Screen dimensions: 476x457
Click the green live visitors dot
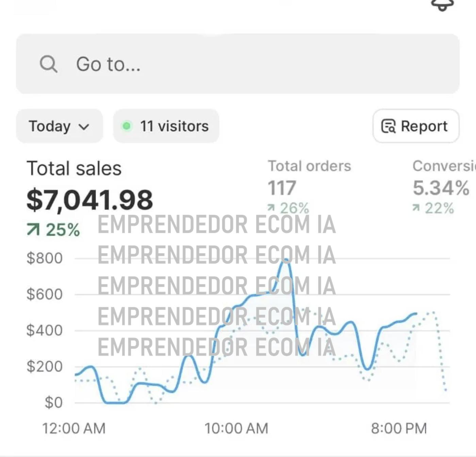point(127,126)
